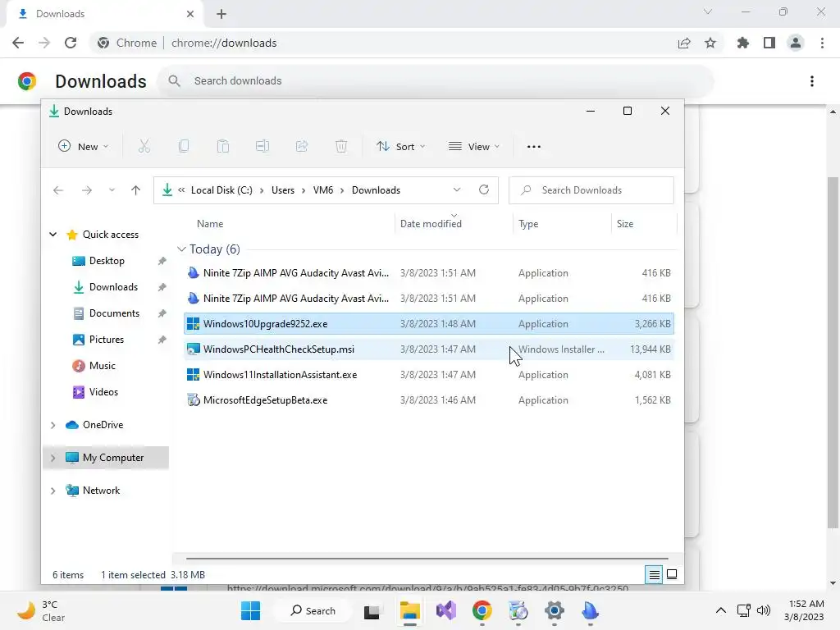Go back in File Explorer navigation
Screen dimensions: 840x630
[x=58, y=190]
